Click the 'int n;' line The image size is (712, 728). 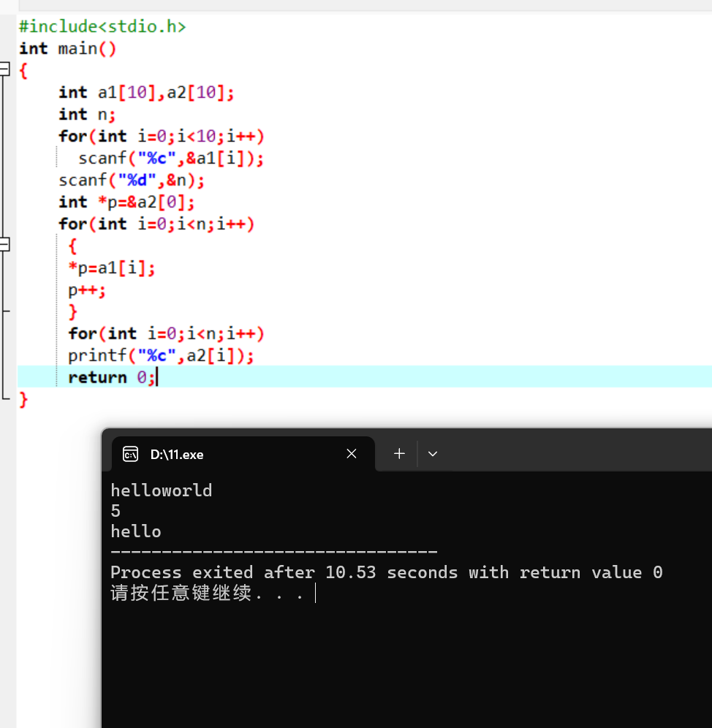click(87, 114)
